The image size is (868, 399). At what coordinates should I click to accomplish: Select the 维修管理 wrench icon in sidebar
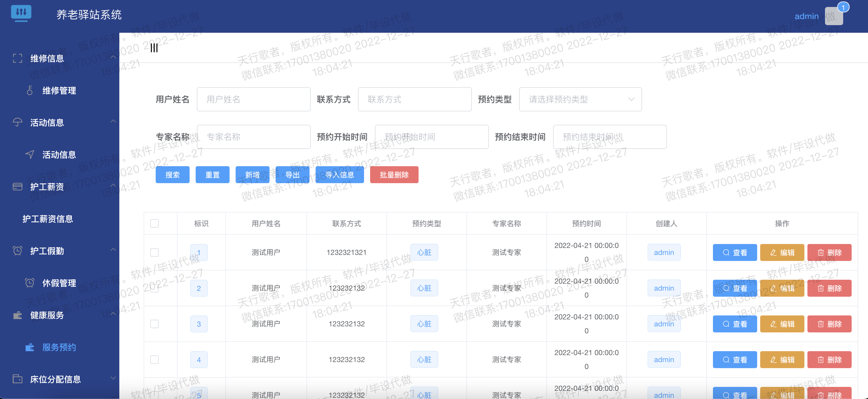[x=30, y=90]
